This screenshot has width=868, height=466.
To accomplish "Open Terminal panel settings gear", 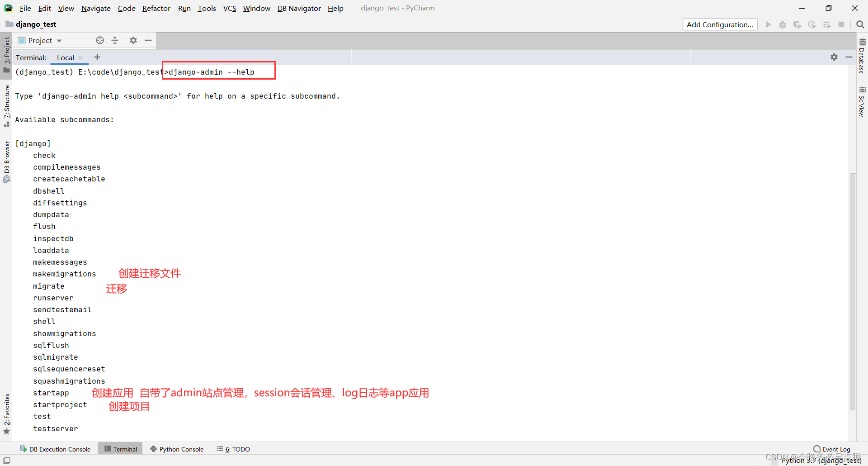I will pyautogui.click(x=834, y=57).
